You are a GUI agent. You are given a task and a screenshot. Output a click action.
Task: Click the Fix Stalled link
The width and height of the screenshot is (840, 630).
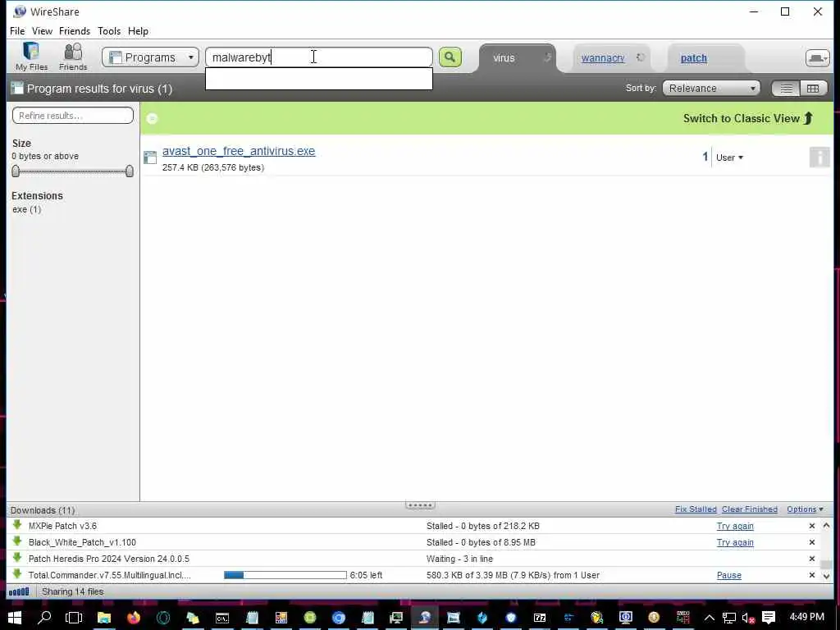tap(696, 509)
